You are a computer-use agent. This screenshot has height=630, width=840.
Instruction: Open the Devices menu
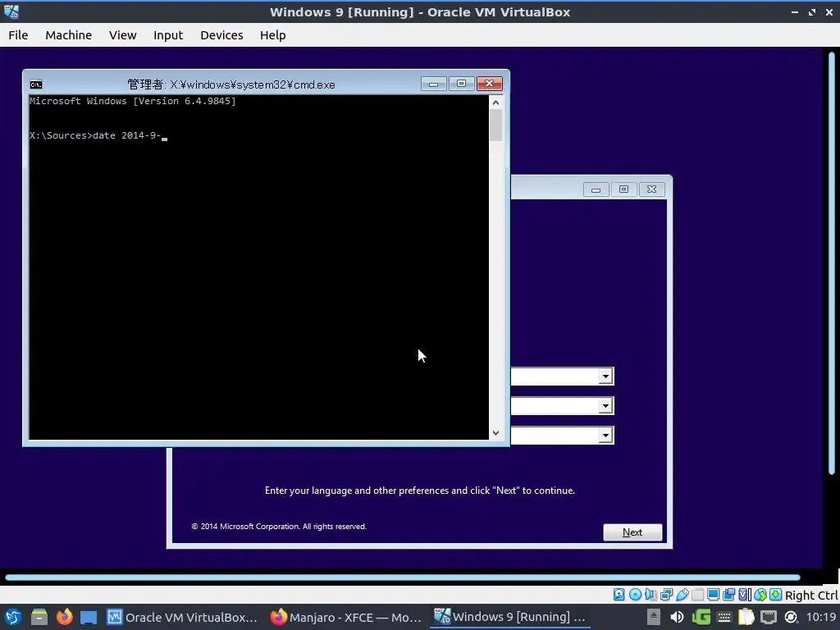pyautogui.click(x=221, y=34)
